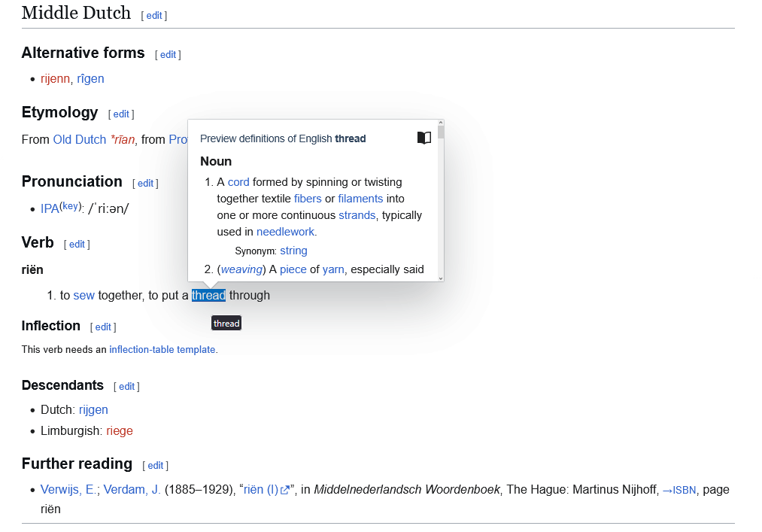The width and height of the screenshot is (762, 532).
Task: Open reconstructed form *rīan link
Action: (x=123, y=139)
